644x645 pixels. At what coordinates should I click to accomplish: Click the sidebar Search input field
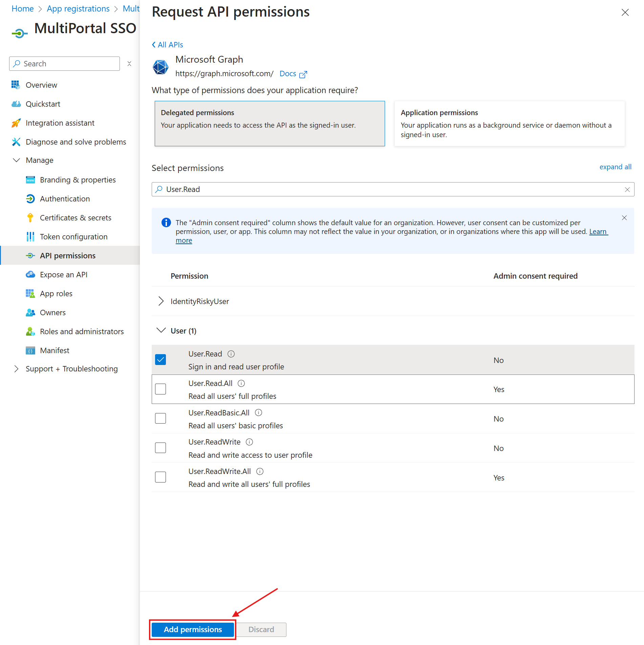tap(64, 64)
